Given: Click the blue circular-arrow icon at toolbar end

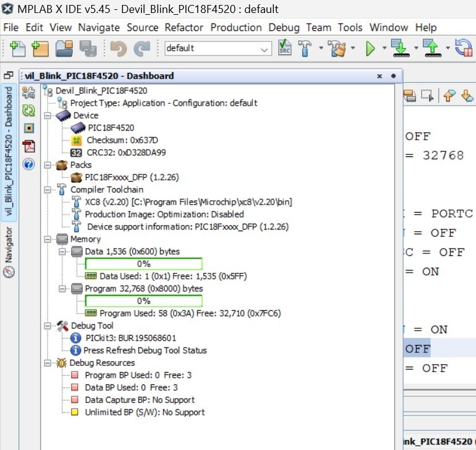Looking at the screenshot, I should tap(464, 48).
